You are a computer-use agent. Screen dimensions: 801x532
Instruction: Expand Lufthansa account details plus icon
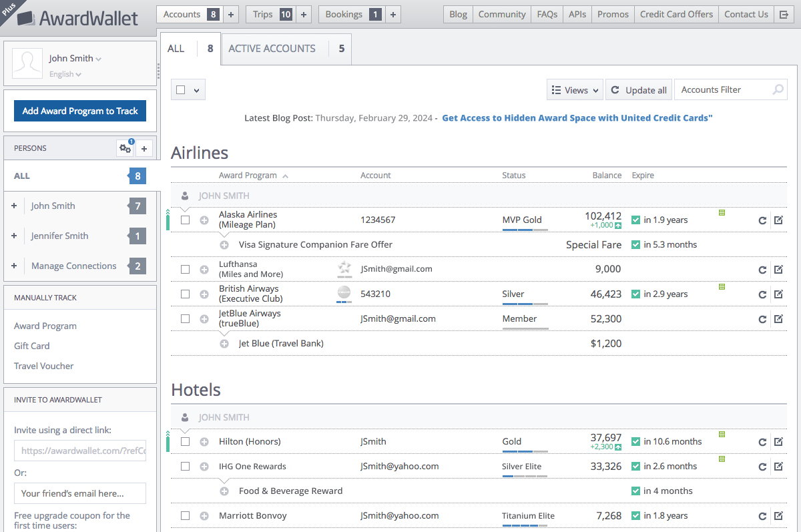(204, 270)
